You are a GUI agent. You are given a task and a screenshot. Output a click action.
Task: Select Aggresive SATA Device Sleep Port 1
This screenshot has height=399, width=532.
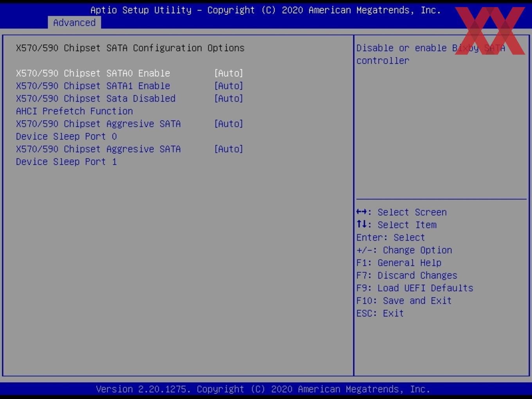[98, 155]
